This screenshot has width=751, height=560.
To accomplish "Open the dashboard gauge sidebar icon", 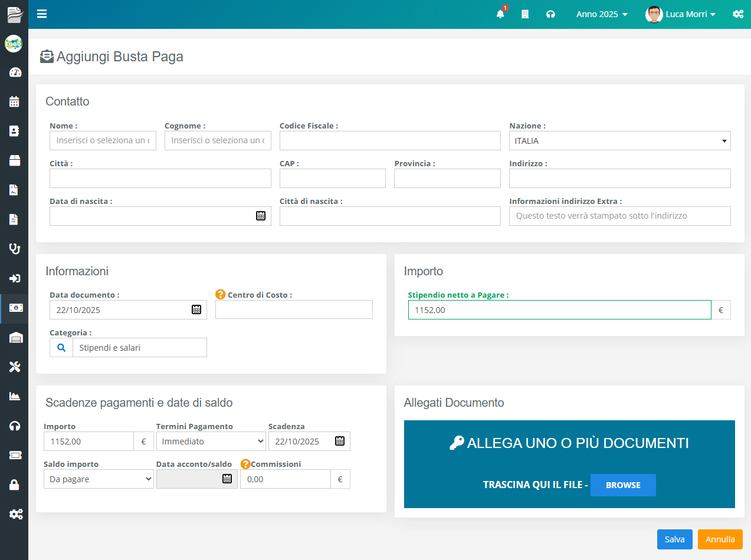I will click(x=15, y=73).
